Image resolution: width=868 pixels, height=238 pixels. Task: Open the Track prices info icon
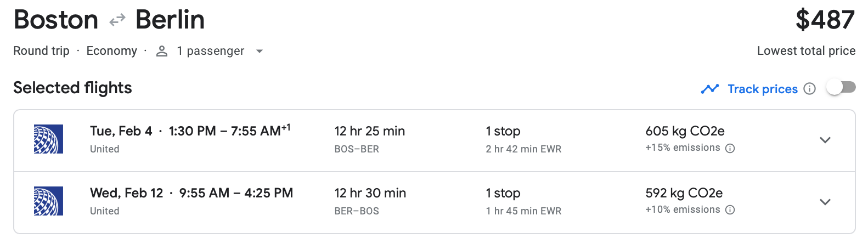click(809, 89)
